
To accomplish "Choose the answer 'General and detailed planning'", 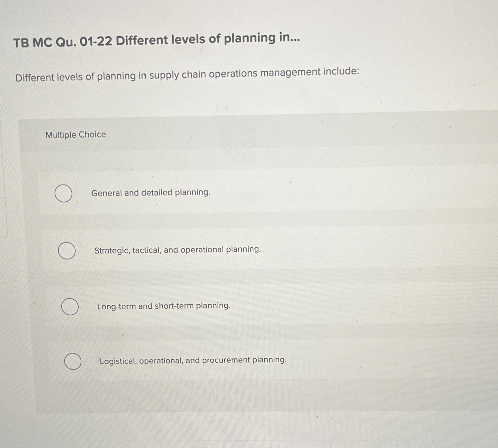I will point(151,193).
